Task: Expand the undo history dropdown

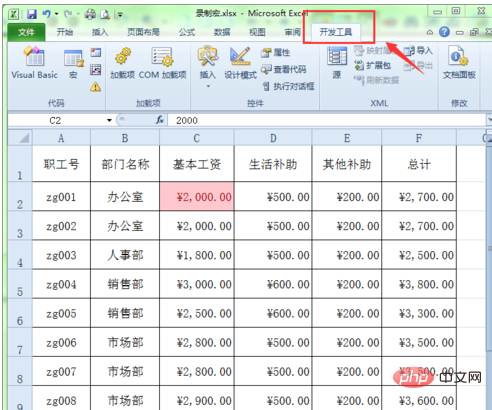Action: click(57, 14)
